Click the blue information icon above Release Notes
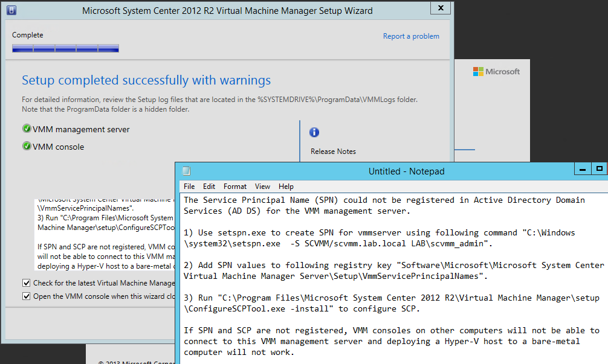Image resolution: width=608 pixels, height=364 pixels. click(x=314, y=132)
